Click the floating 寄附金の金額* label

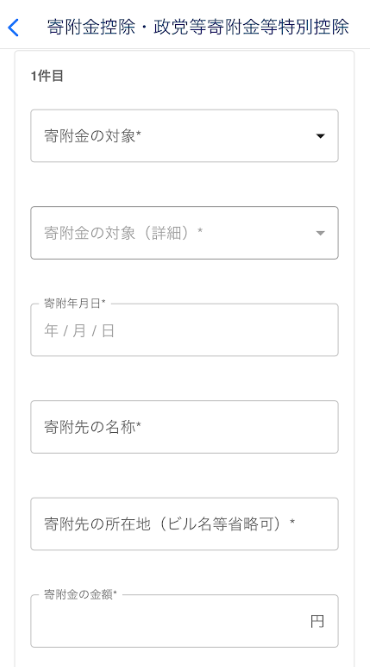[80, 594]
